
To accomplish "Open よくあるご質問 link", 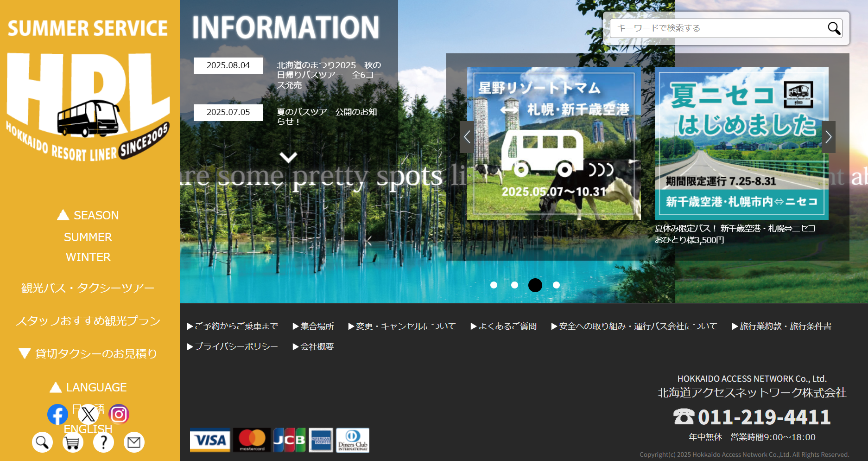I will (503, 326).
